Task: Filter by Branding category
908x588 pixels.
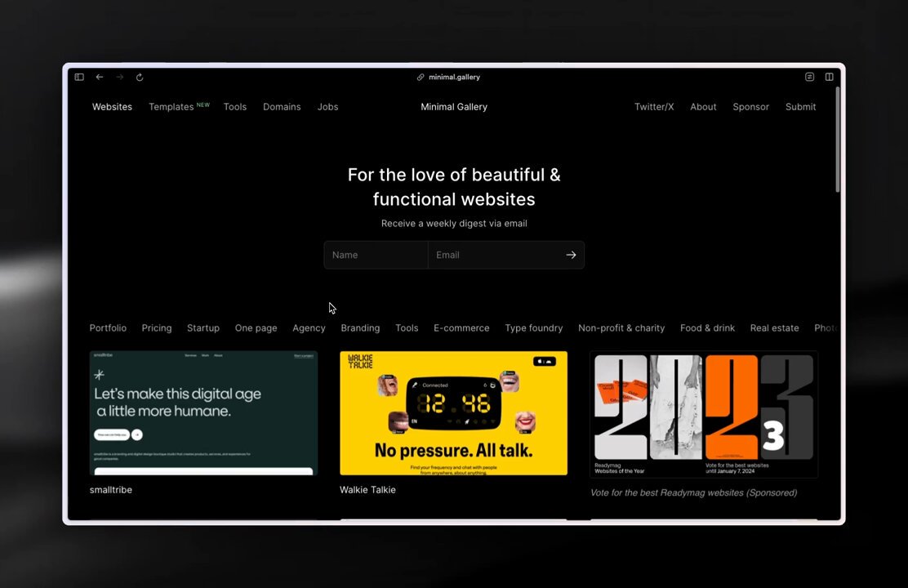Action: [x=360, y=327]
